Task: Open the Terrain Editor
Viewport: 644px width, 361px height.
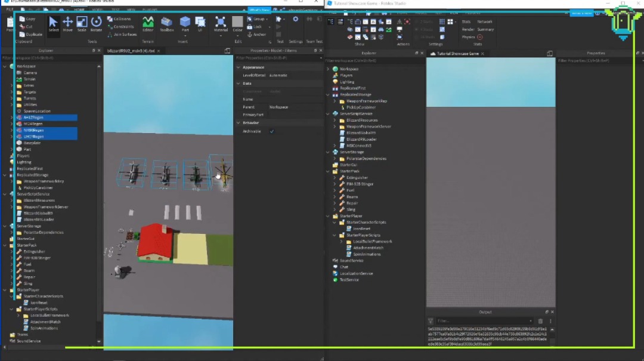Action: [148, 24]
